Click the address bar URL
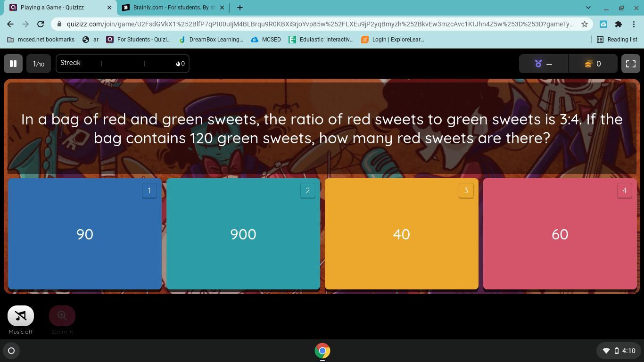 tap(320, 24)
